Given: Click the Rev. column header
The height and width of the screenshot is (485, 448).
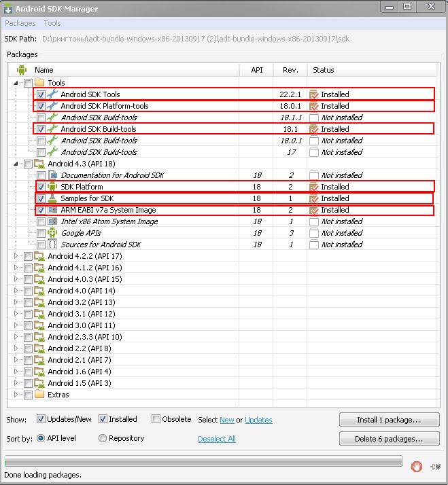Looking at the screenshot, I should pyautogui.click(x=290, y=70).
